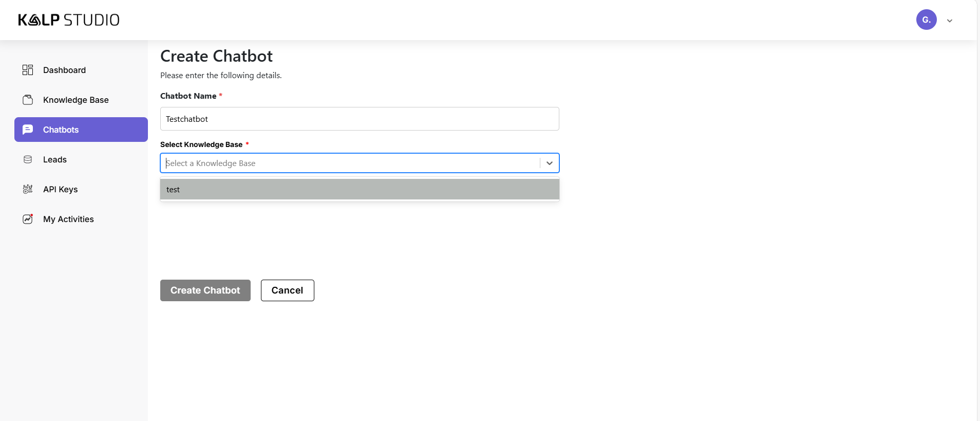Open the Dashboard menu item
This screenshot has width=980, height=421.
click(x=64, y=70)
